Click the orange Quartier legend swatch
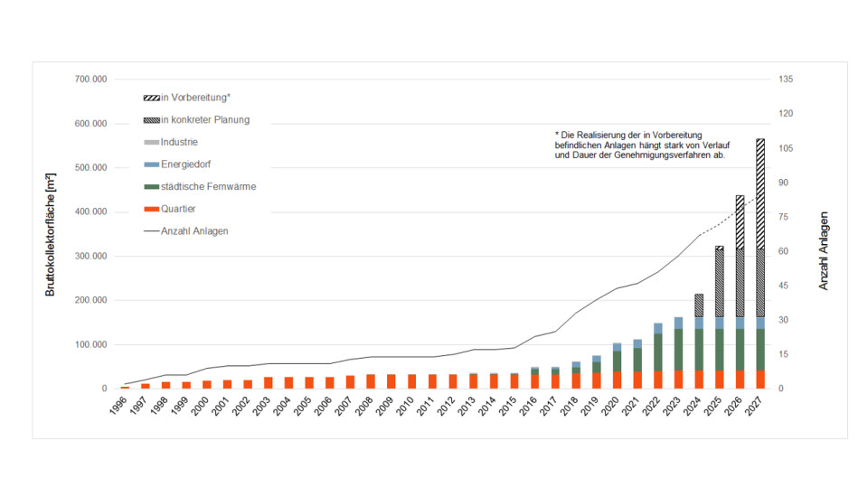Image resolution: width=868 pixels, height=488 pixels. pyautogui.click(x=151, y=209)
